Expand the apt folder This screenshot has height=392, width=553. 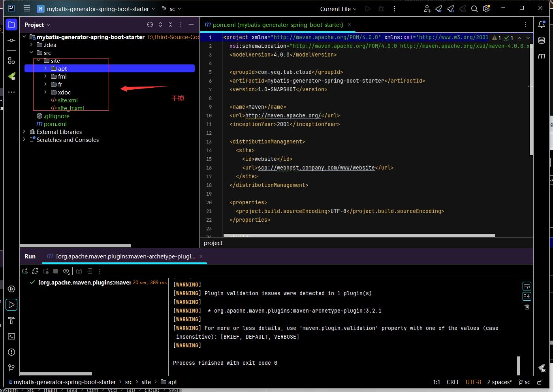tap(45, 69)
